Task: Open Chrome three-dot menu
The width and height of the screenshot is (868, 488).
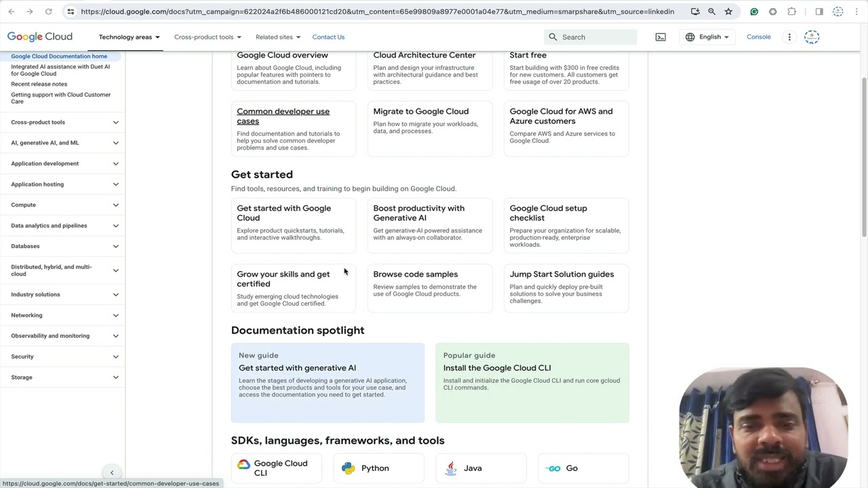Action: coord(856,12)
